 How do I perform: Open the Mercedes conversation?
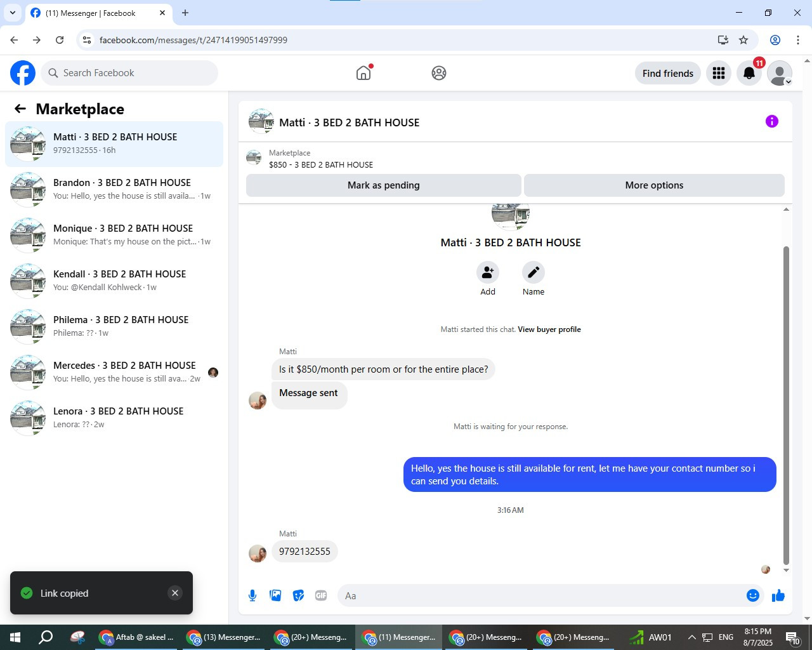tap(114, 373)
